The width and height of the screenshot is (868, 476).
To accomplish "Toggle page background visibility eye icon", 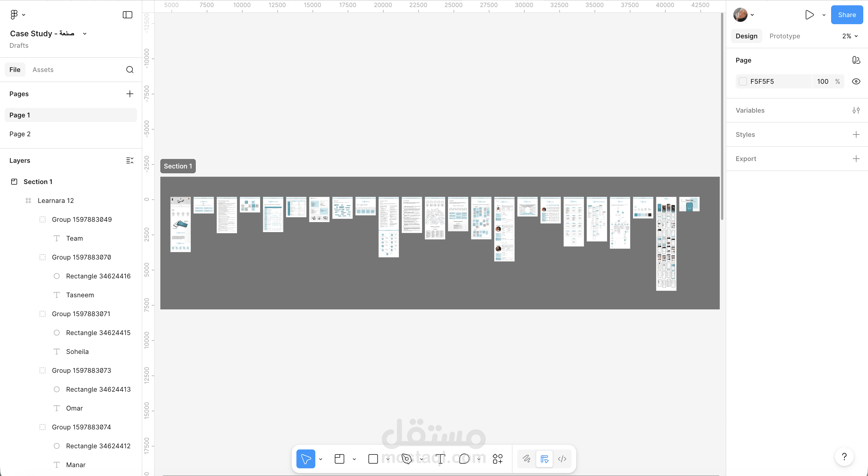I will 856,81.
